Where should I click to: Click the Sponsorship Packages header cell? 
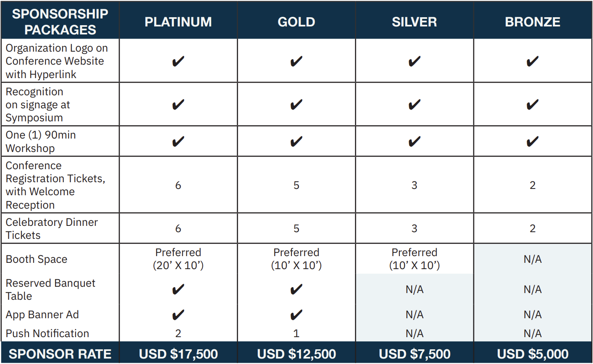click(x=60, y=21)
